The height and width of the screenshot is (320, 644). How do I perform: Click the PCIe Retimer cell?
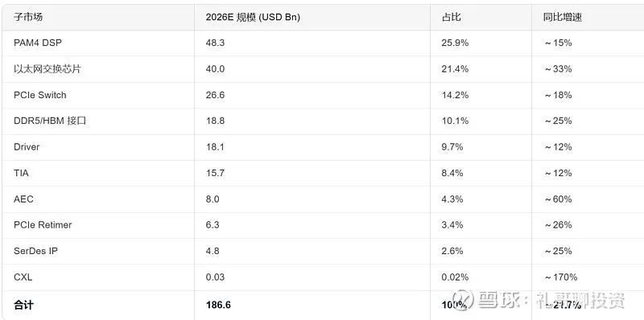(43, 225)
